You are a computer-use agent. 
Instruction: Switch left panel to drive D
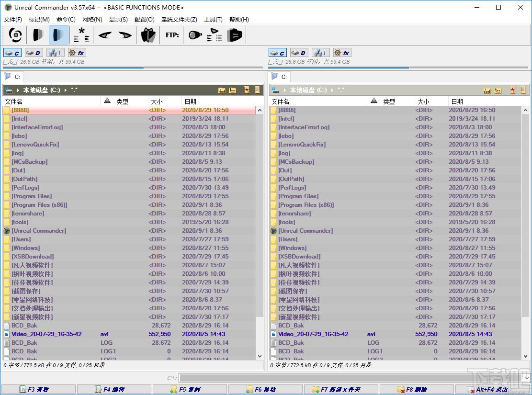click(33, 53)
